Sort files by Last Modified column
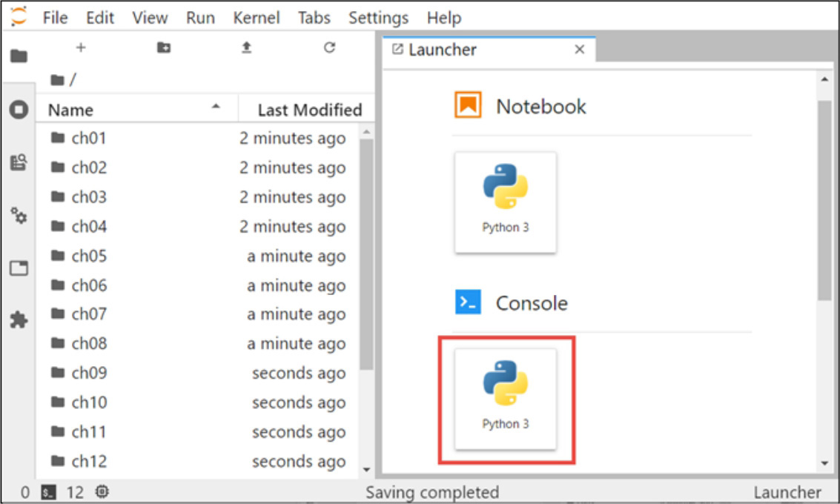The height and width of the screenshot is (504, 840). coord(309,110)
